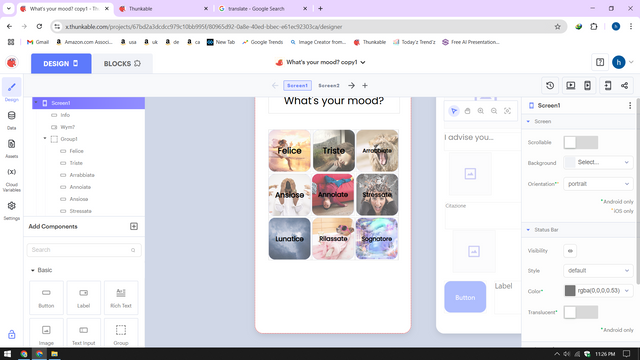Open version history clock icon
The width and height of the screenshot is (640, 360).
coord(550,86)
